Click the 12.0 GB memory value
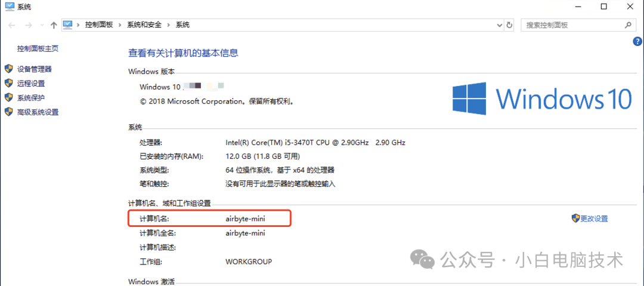Image resolution: width=644 pixels, height=286 pixels. pyautogui.click(x=263, y=157)
